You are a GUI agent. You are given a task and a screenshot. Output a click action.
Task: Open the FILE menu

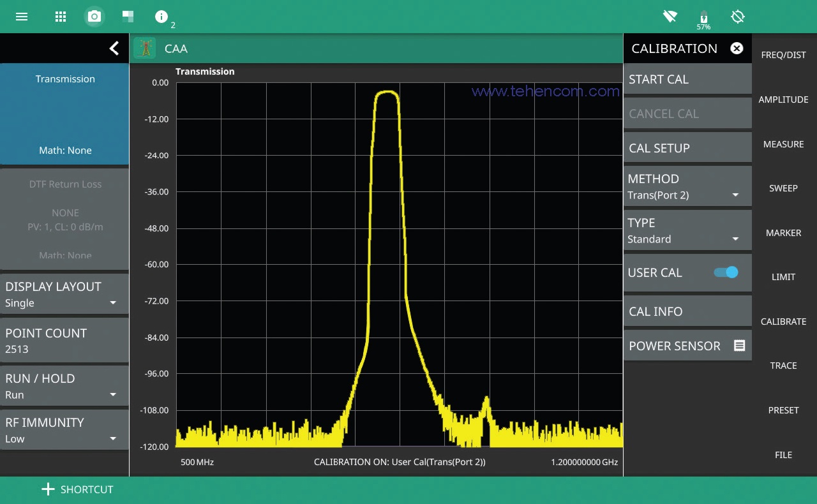(784, 455)
